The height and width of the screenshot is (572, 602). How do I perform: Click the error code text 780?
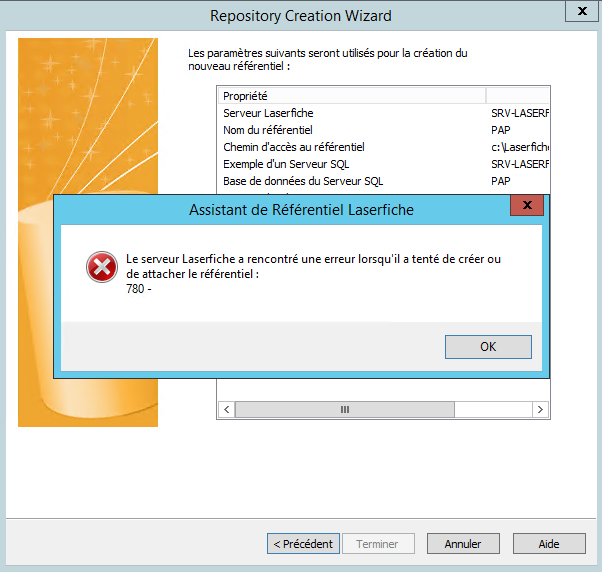click(135, 289)
